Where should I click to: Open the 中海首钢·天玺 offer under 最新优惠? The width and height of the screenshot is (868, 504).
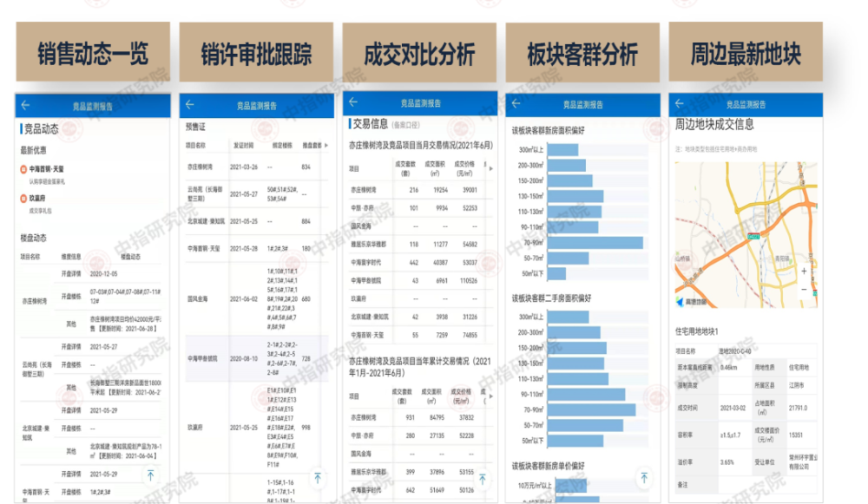pyautogui.click(x=47, y=169)
